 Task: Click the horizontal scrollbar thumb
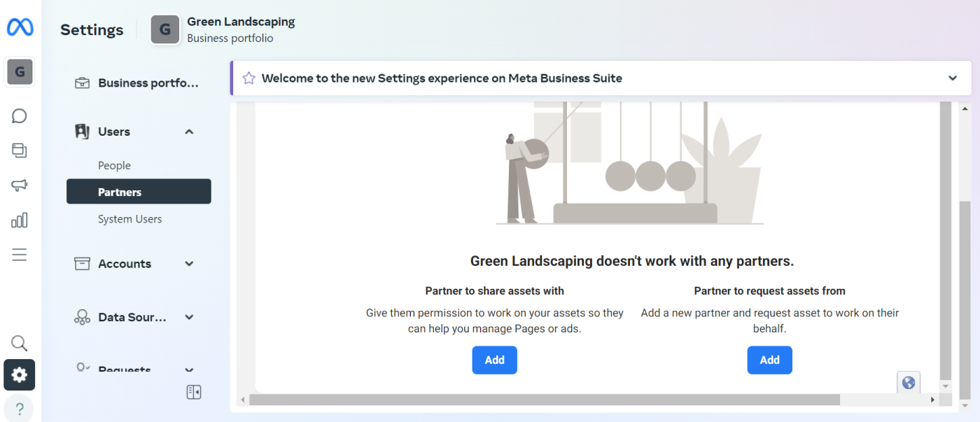(544, 400)
